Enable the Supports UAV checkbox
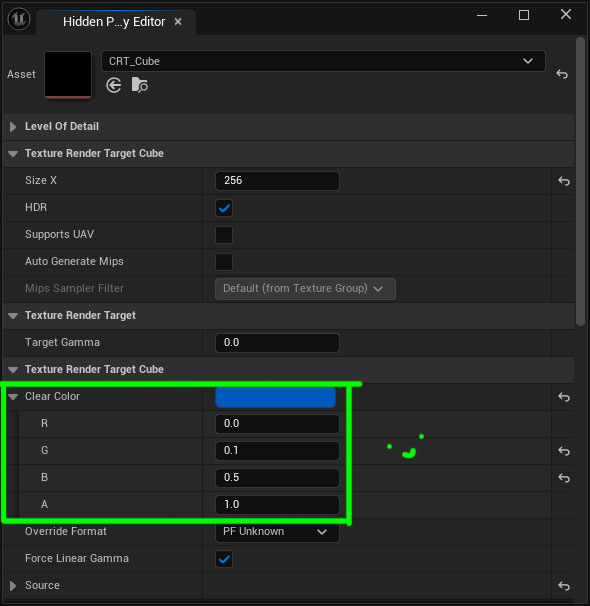Image resolution: width=590 pixels, height=606 pixels. click(x=224, y=235)
